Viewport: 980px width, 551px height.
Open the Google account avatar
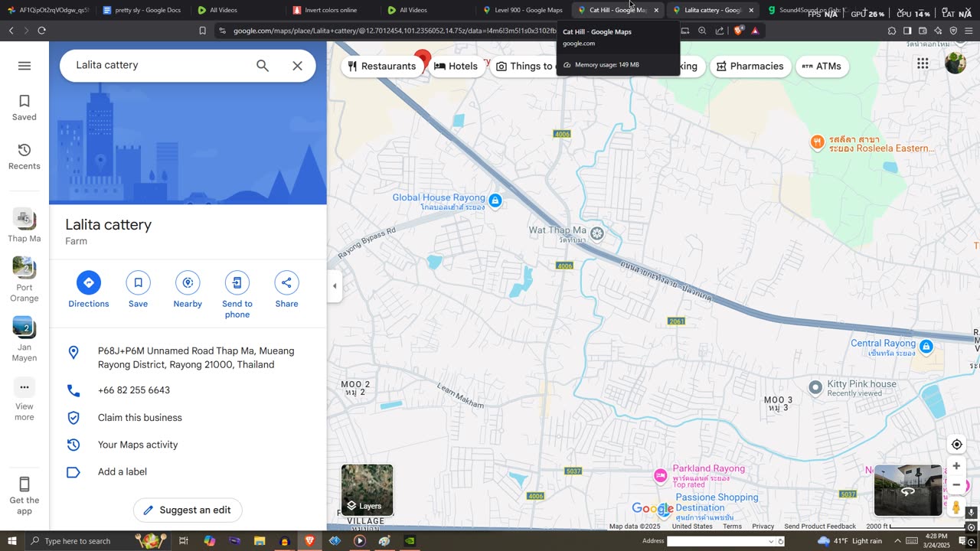click(x=955, y=63)
